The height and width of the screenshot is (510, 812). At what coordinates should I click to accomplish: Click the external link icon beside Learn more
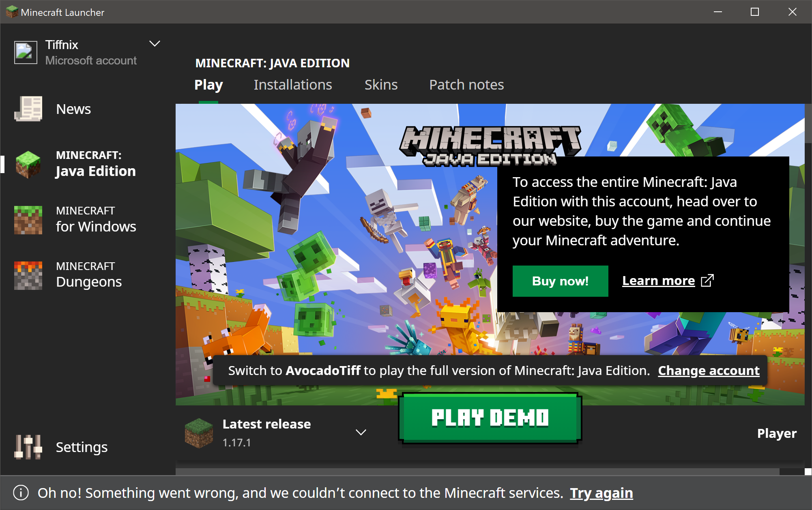tap(707, 281)
